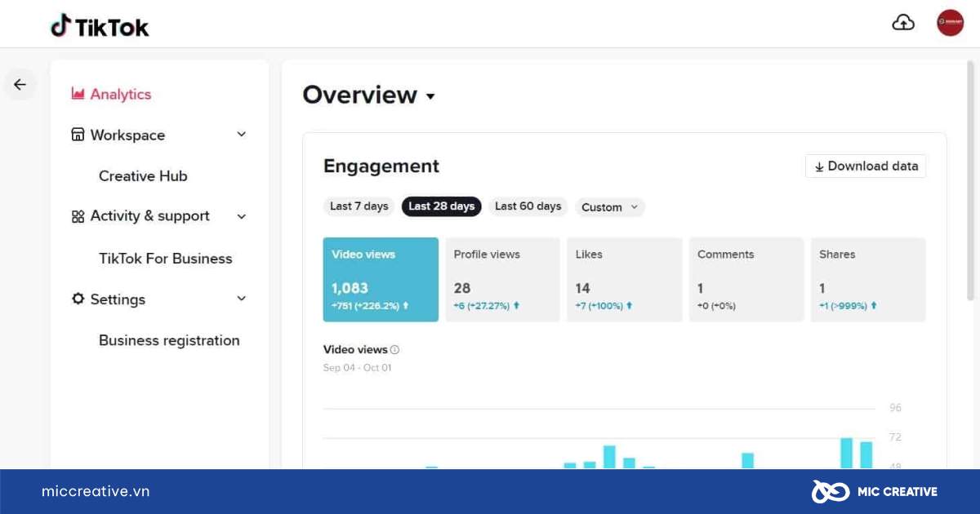The image size is (980, 514).
Task: Select the Comments metric card
Action: click(746, 280)
